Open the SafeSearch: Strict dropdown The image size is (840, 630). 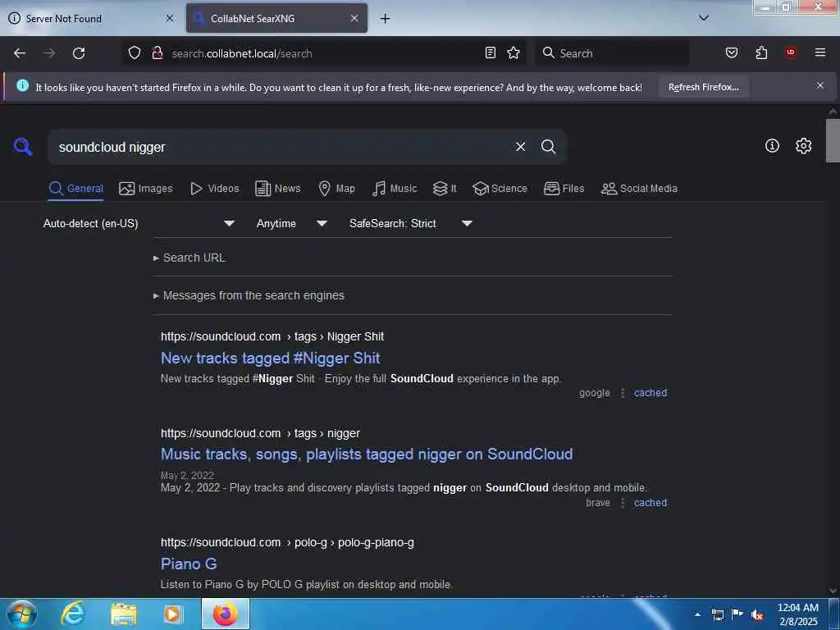pyautogui.click(x=411, y=223)
